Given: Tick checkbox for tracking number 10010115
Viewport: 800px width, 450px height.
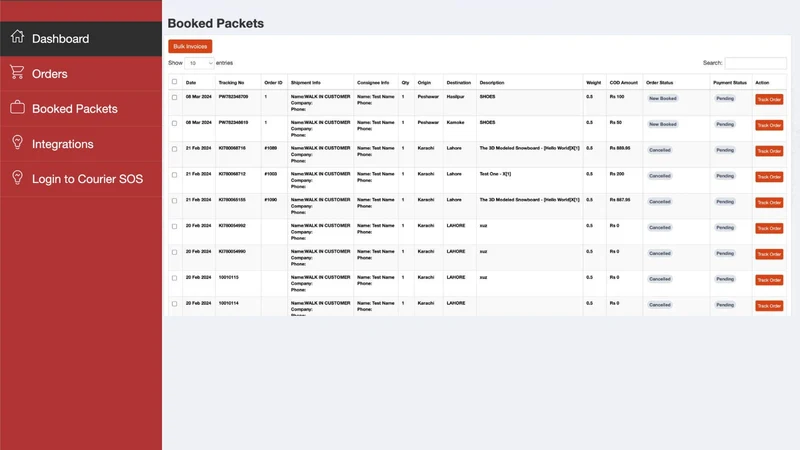Looking at the screenshot, I should click(174, 279).
